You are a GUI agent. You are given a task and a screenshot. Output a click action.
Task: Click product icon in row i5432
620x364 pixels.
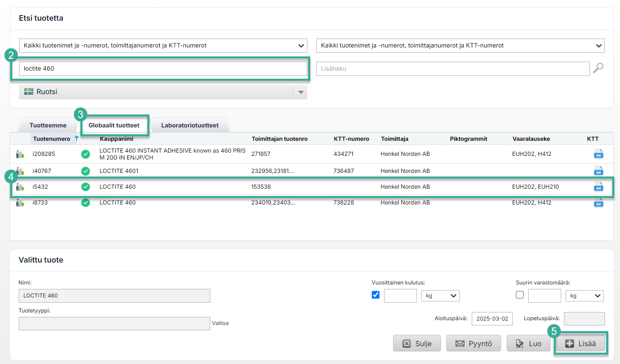point(20,187)
